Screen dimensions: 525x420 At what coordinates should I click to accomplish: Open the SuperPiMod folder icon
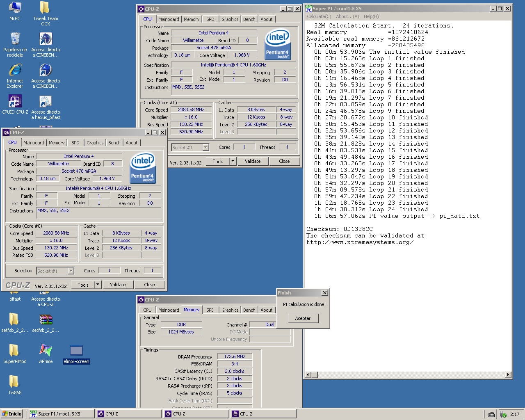[x=15, y=354]
